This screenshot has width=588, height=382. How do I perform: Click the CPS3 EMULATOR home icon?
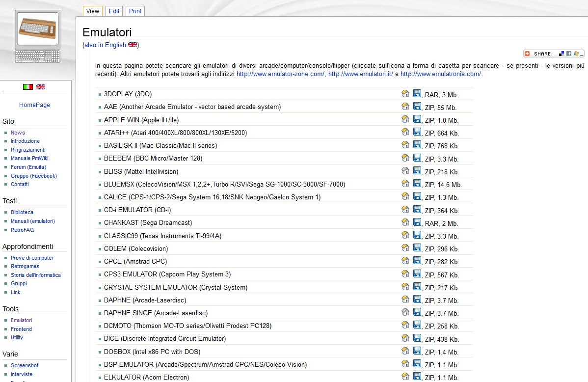405,273
